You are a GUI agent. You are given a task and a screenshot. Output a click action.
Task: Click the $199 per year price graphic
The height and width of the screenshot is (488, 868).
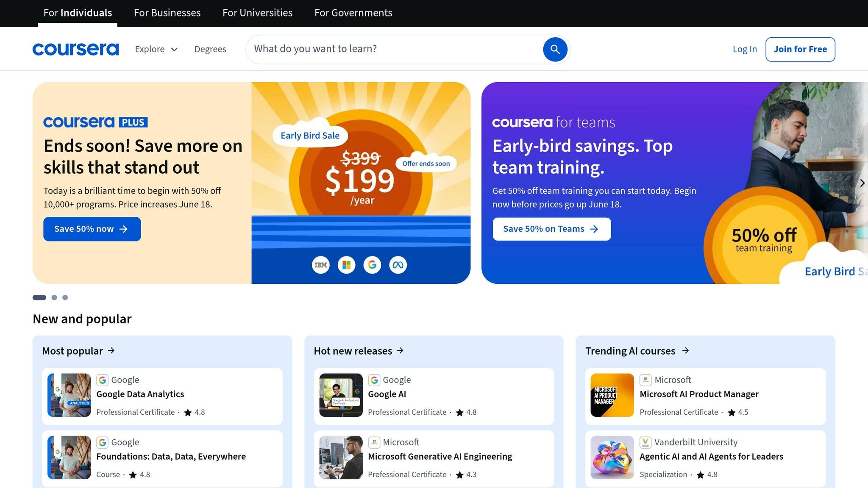tap(360, 180)
